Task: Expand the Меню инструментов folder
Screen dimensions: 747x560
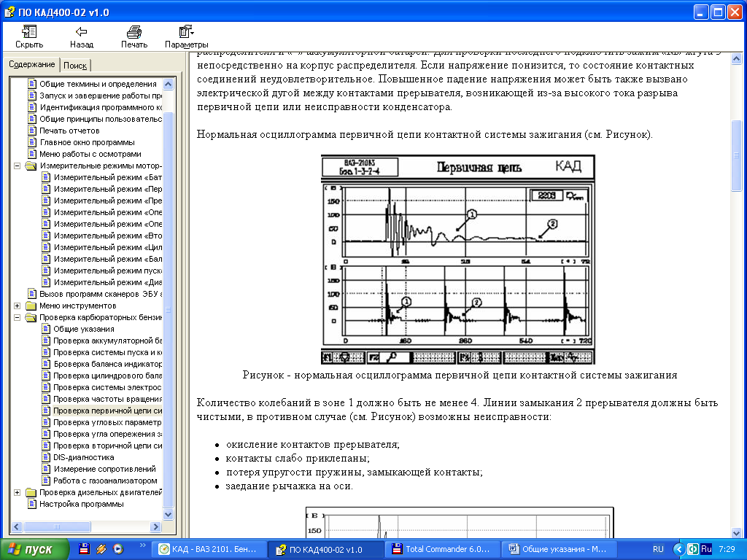Action: point(18,306)
